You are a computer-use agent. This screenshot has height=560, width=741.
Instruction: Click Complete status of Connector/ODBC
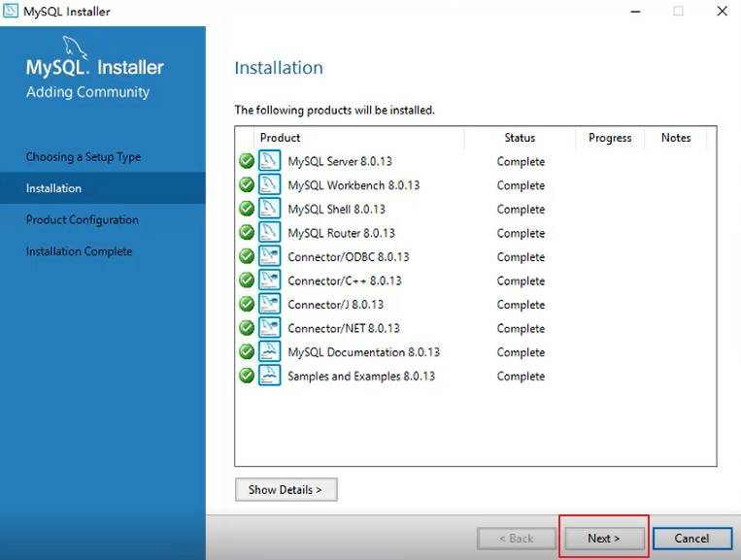point(521,257)
